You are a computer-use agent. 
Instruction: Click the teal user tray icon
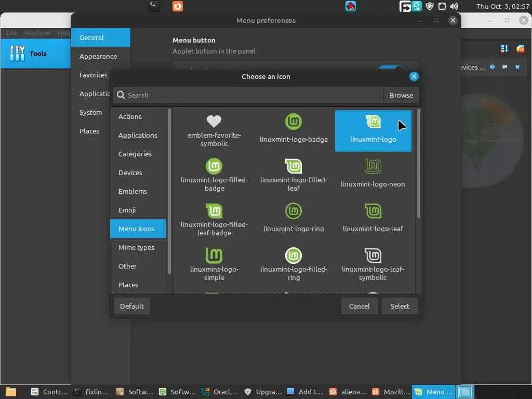click(417, 6)
